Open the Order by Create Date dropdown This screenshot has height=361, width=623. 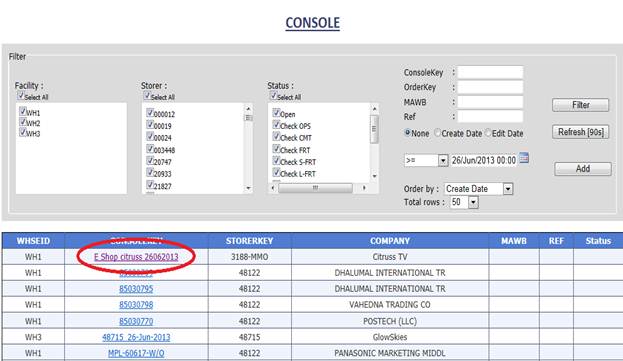pyautogui.click(x=478, y=189)
